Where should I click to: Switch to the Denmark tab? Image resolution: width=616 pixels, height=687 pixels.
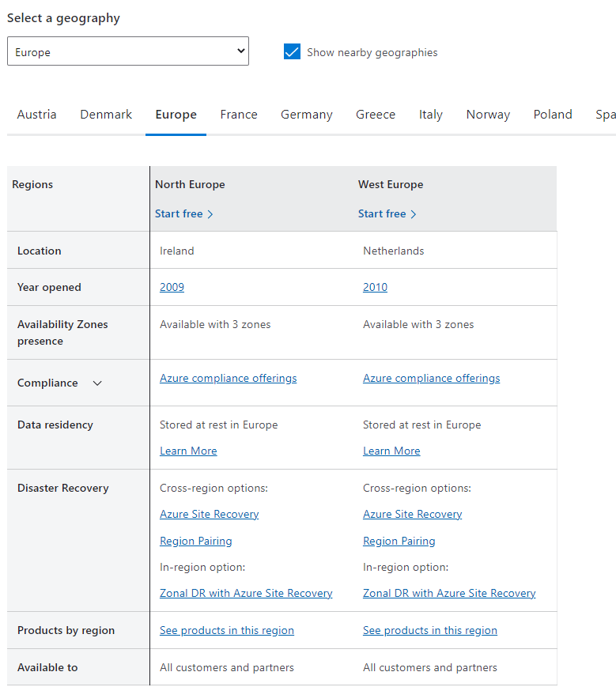click(x=106, y=115)
